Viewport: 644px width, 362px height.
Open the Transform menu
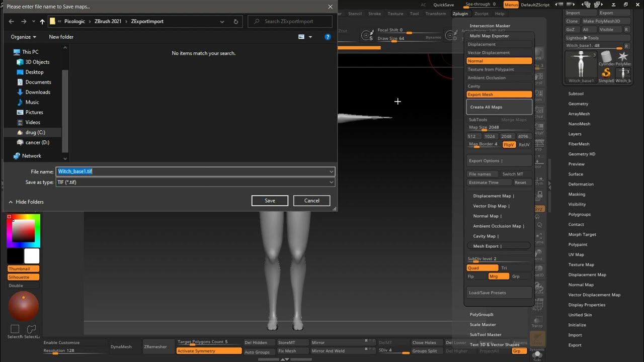coord(436,14)
